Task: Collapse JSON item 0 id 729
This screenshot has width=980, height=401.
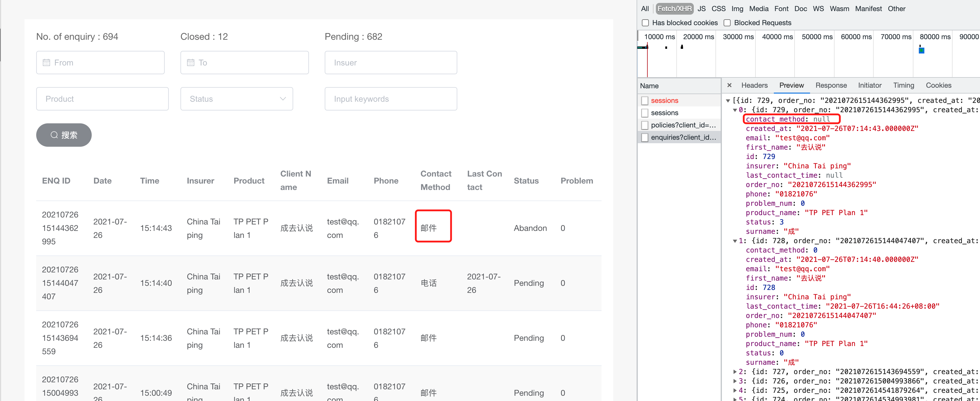Action: click(x=735, y=110)
